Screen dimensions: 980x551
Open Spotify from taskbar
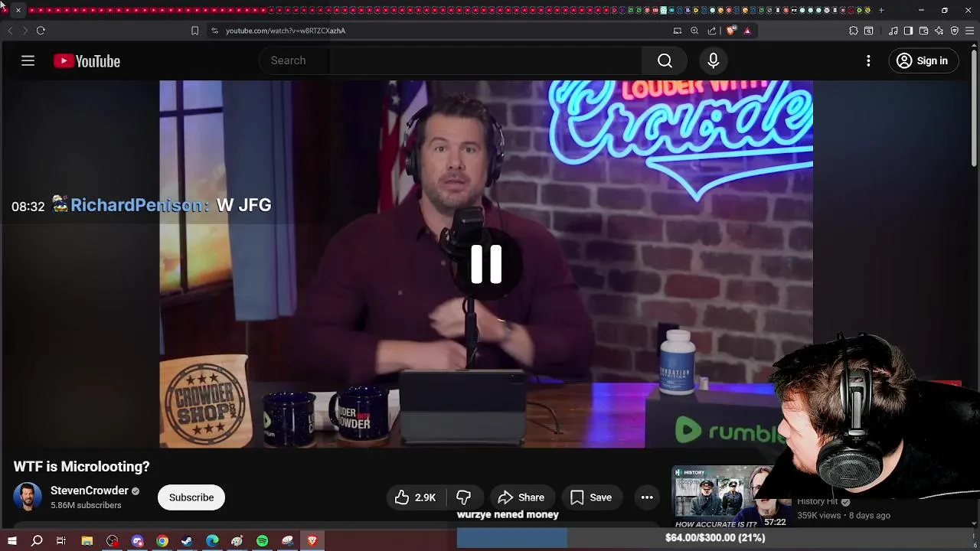pos(262,541)
